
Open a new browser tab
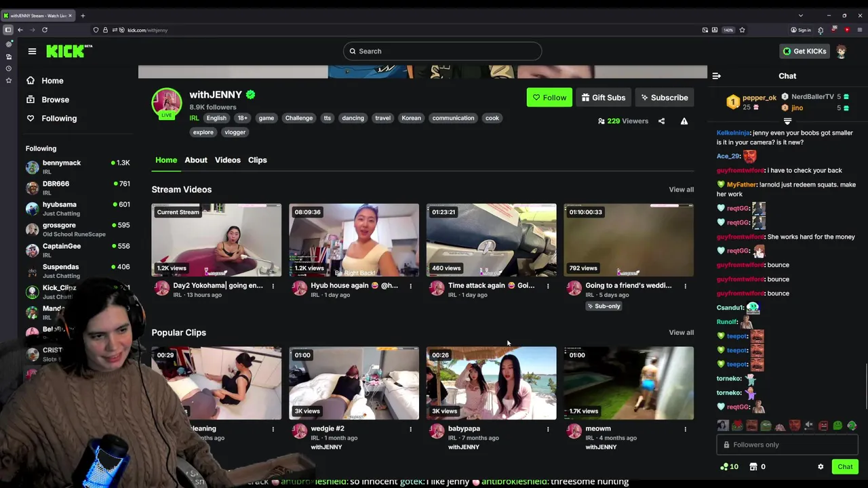click(83, 16)
